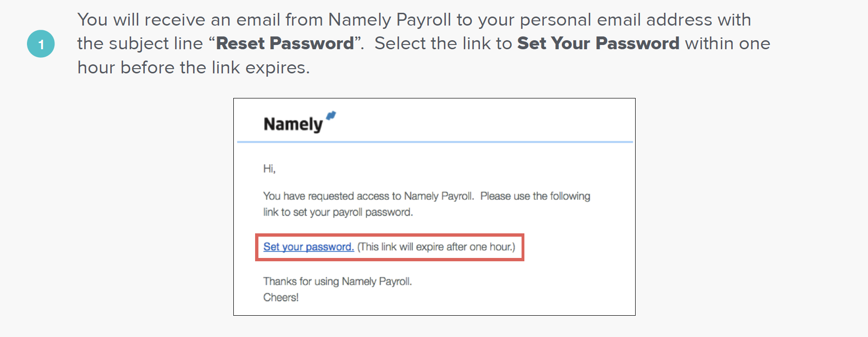This screenshot has width=868, height=337.
Task: Click "hour before the link expires." instruction line
Action: [194, 68]
